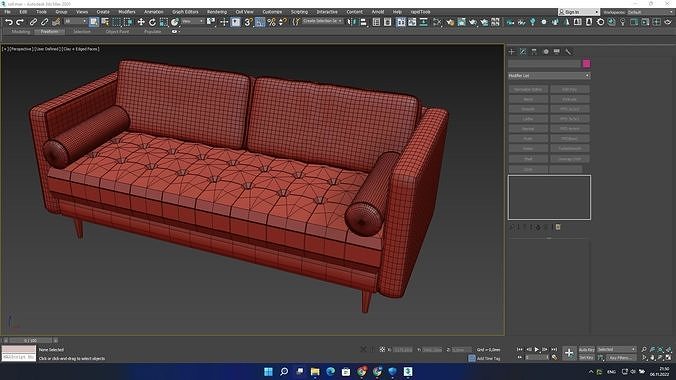Click the Add Time Tag label
The height and width of the screenshot is (380, 676).
[x=488, y=358]
